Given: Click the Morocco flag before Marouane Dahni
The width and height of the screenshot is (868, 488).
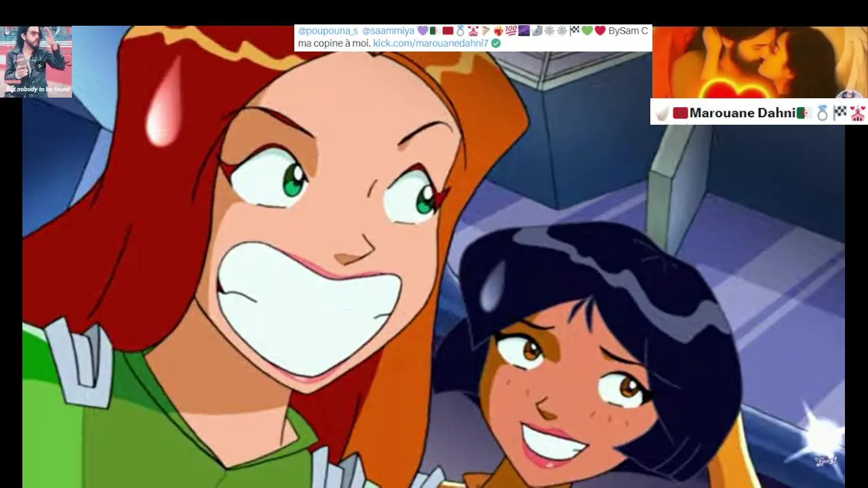Looking at the screenshot, I should tap(680, 113).
